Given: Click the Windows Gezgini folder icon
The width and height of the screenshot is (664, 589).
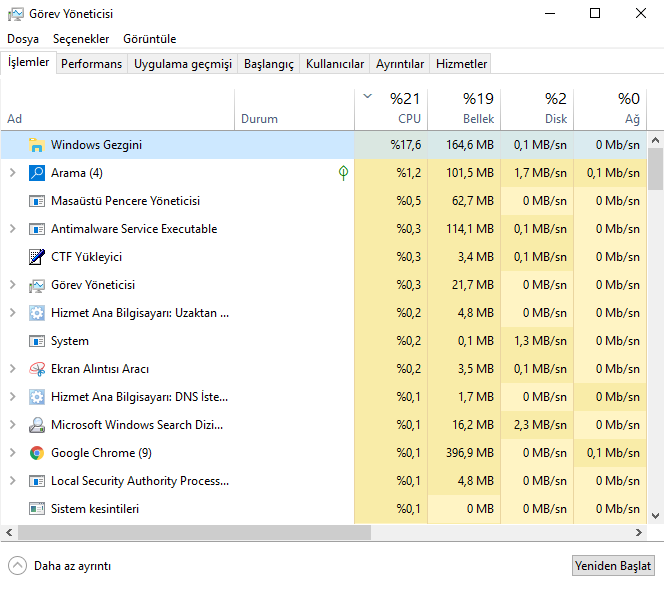Looking at the screenshot, I should pos(37,145).
